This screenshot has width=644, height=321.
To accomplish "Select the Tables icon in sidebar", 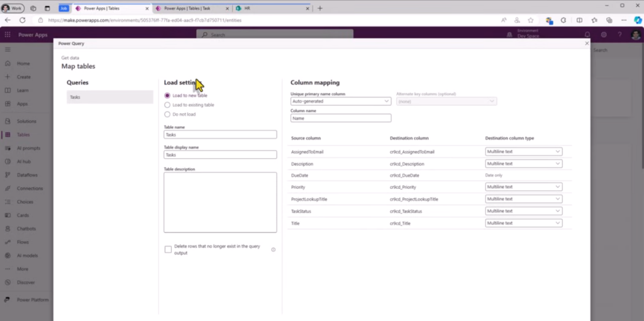I will click(8, 135).
